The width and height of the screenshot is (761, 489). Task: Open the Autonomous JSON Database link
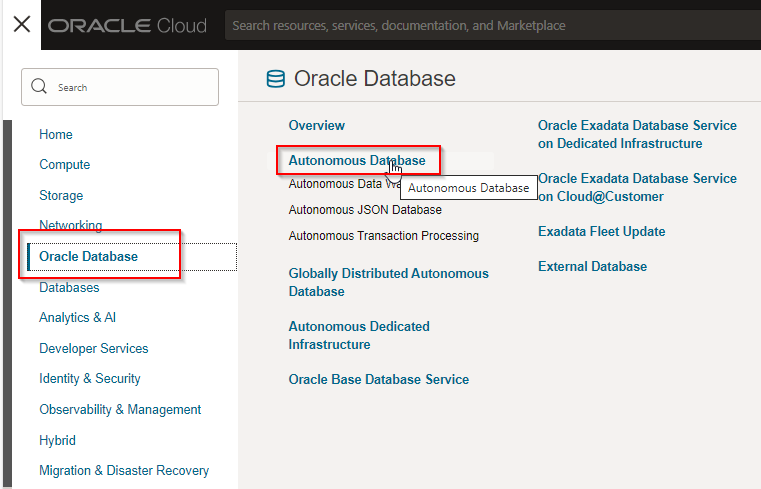point(365,210)
